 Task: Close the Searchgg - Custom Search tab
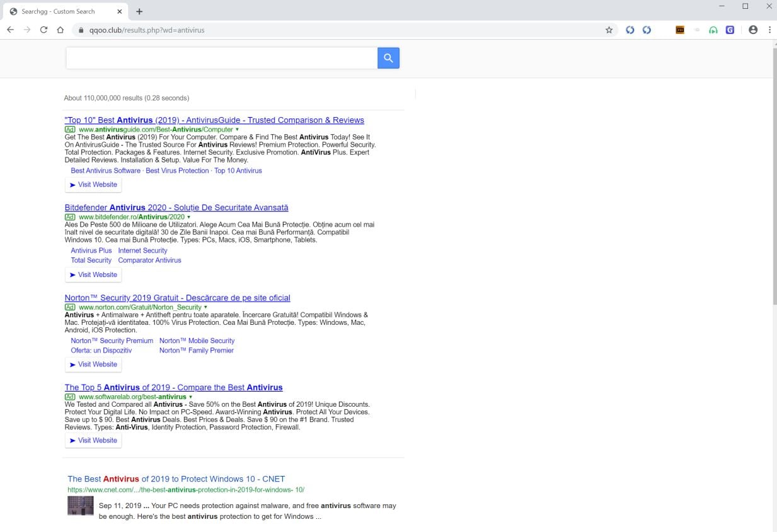click(x=120, y=11)
